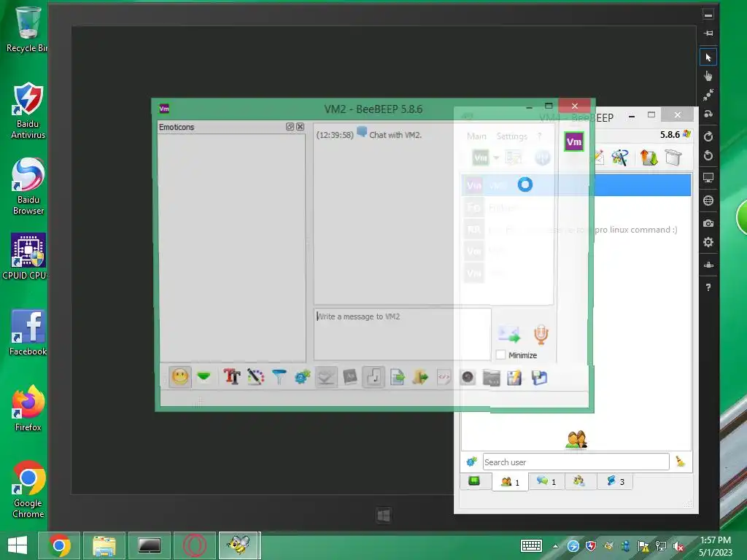This screenshot has height=560, width=747.
Task: Open the emoticons smiley button in chat toolbar
Action: pyautogui.click(x=180, y=378)
